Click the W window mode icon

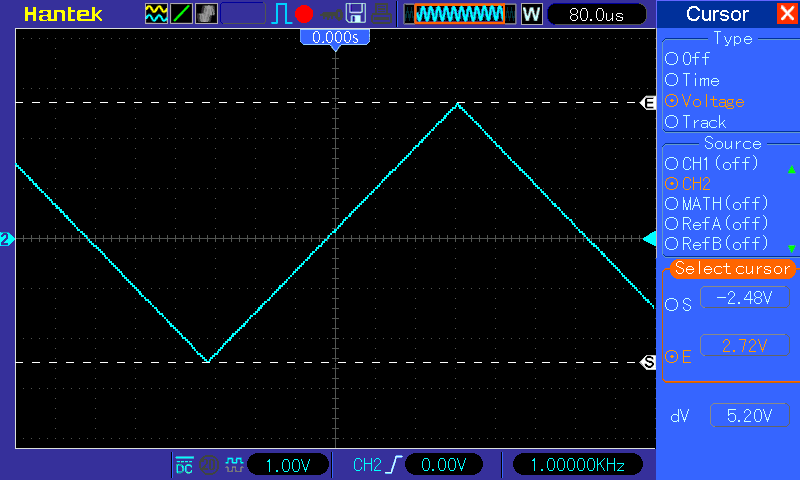coord(531,14)
